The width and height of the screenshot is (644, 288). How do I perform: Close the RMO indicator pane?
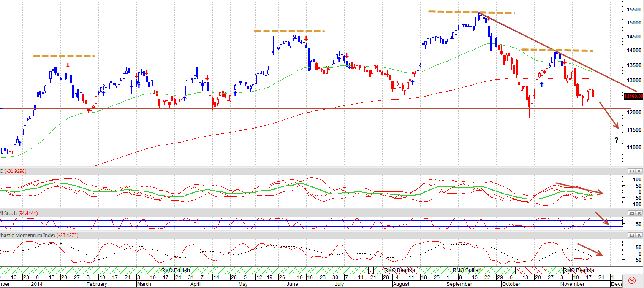(x=639, y=171)
